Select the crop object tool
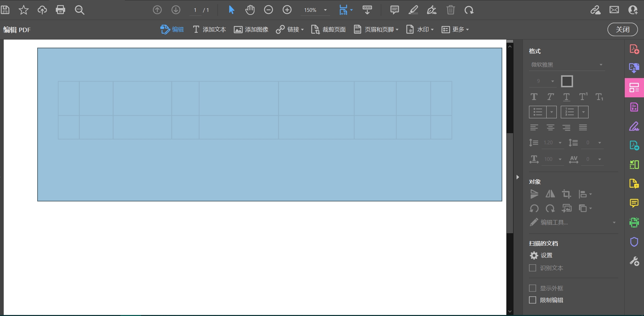 (567, 194)
